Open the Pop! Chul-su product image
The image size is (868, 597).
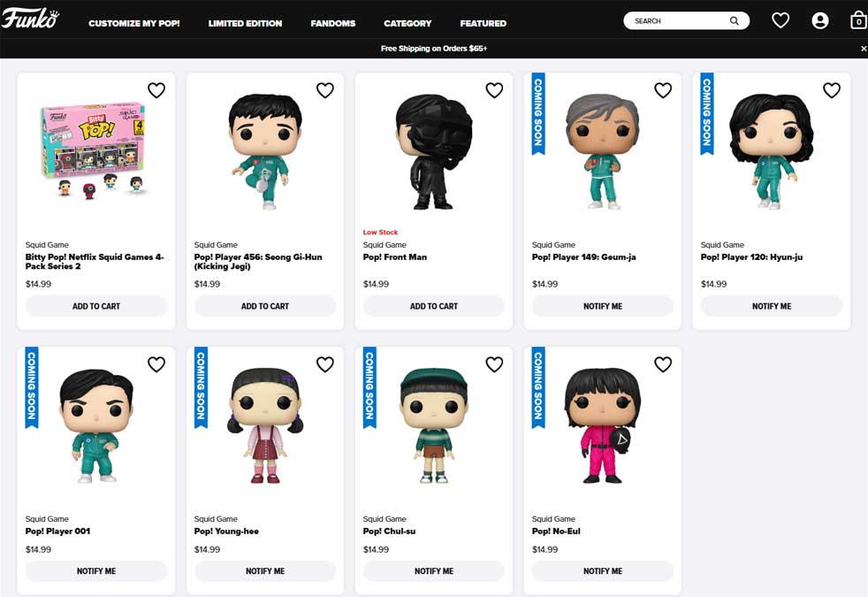pos(433,425)
